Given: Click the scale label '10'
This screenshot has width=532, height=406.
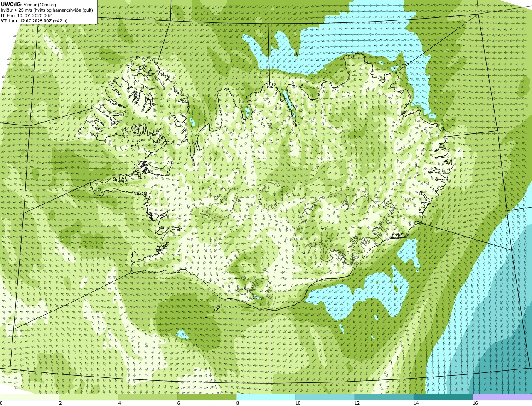Looking at the screenshot, I should [x=298, y=403].
